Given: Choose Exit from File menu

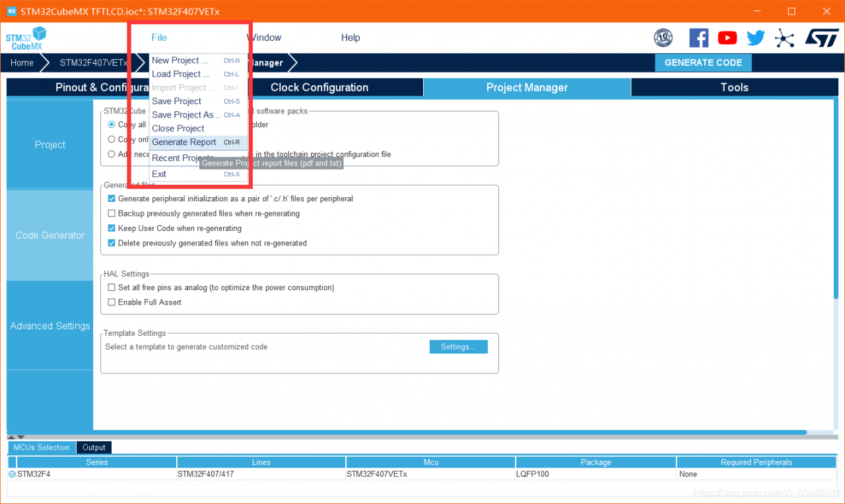Looking at the screenshot, I should tap(199, 174).
